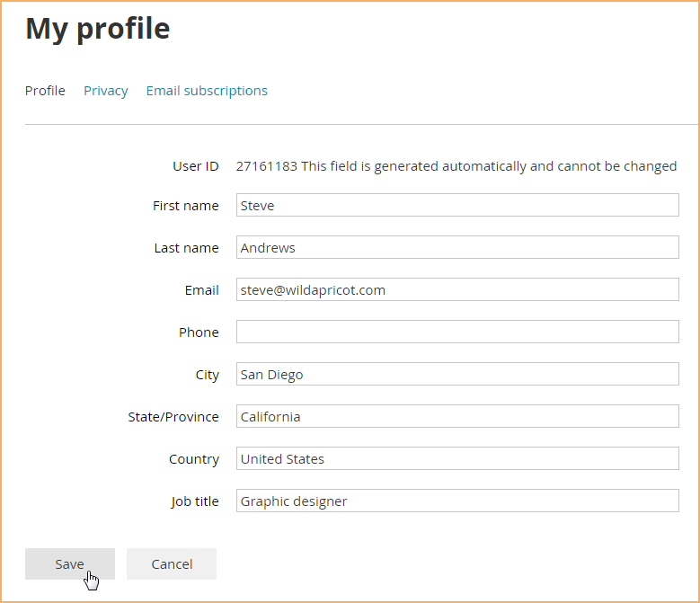Viewport: 700px width, 603px height.
Task: Focus the Job title field
Action: point(457,501)
